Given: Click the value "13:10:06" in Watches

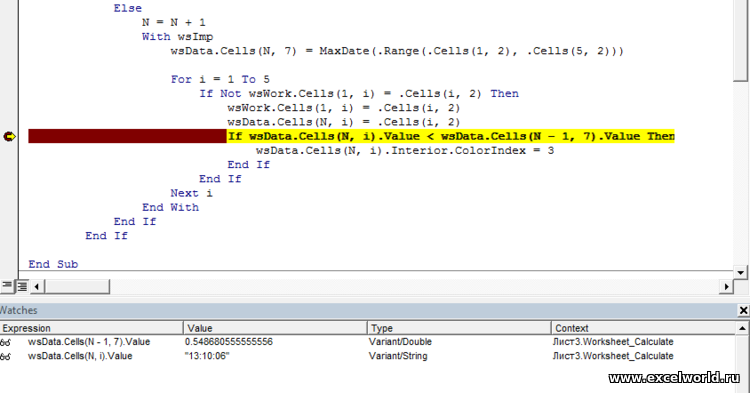Looking at the screenshot, I should coord(207,356).
